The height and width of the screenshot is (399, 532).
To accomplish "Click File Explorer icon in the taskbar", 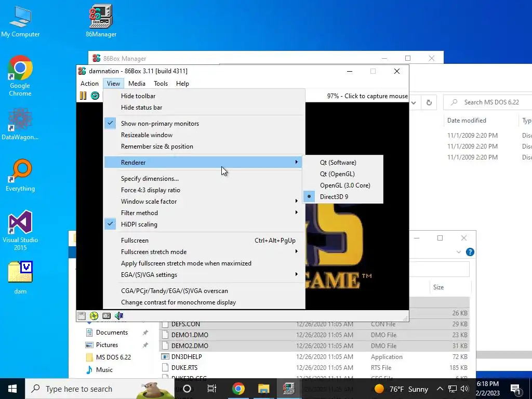I will [x=263, y=389].
